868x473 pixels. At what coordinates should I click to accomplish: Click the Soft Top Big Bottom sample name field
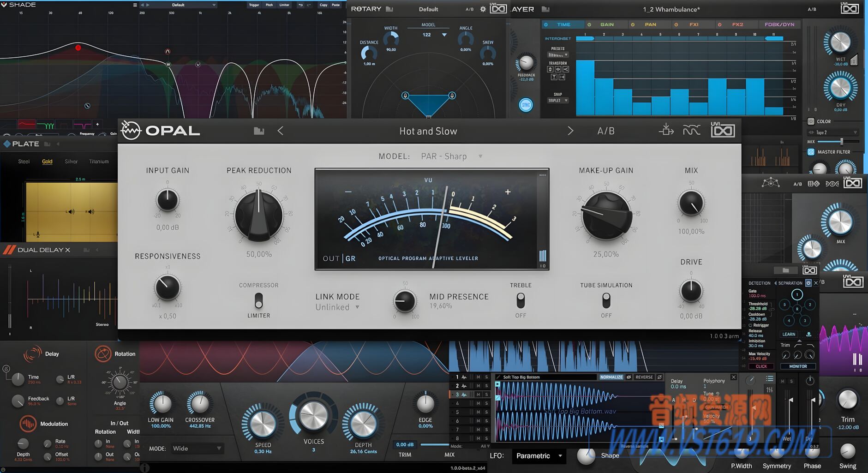pos(547,377)
